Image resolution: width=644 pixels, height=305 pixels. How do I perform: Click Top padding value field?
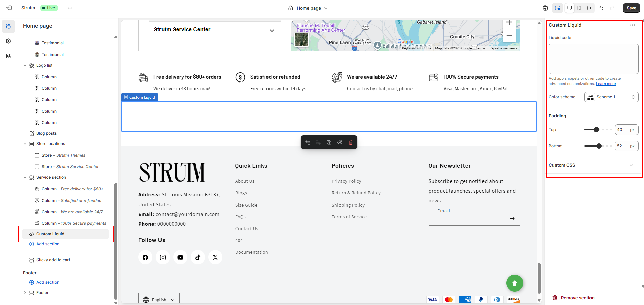[x=627, y=130]
